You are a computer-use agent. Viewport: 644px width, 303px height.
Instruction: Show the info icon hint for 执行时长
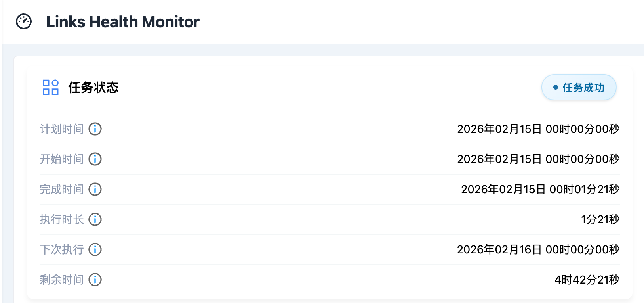(x=95, y=219)
